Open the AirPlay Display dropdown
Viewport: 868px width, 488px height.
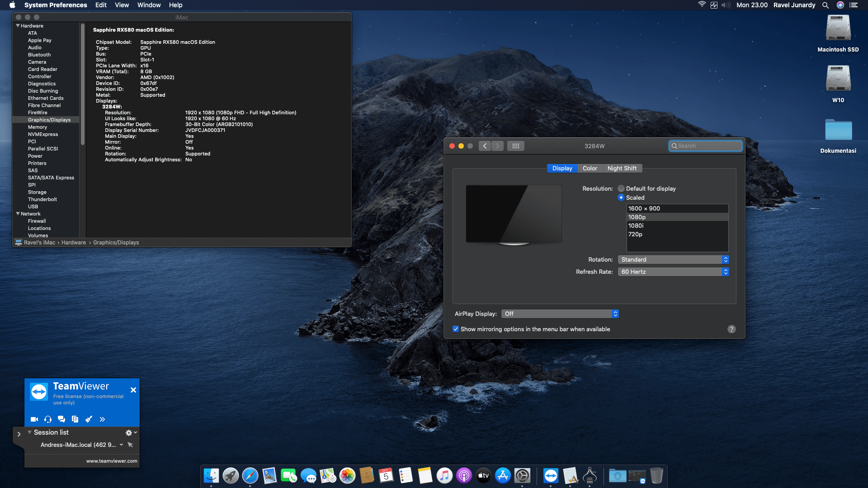click(x=560, y=314)
